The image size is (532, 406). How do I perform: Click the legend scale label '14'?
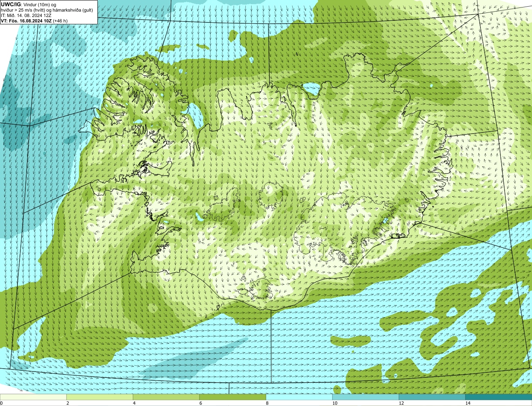pos(468,403)
